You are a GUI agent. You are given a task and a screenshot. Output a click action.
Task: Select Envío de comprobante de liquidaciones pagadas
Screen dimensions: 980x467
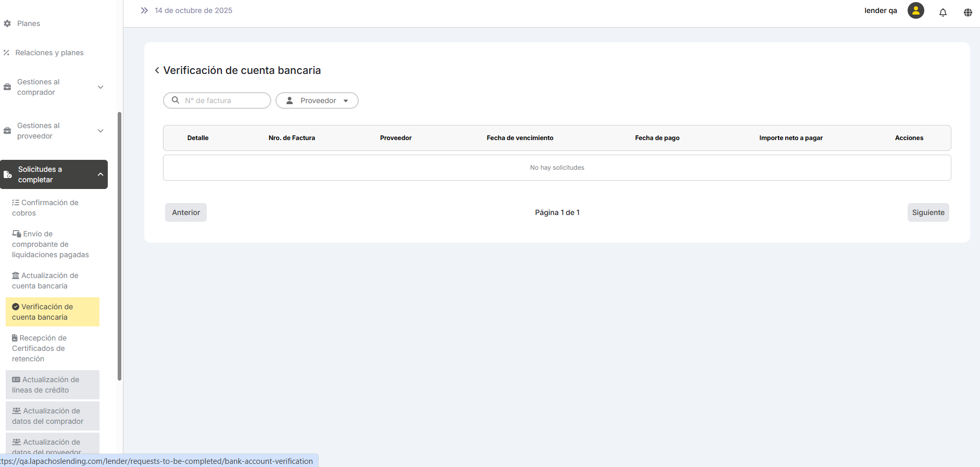coord(50,244)
